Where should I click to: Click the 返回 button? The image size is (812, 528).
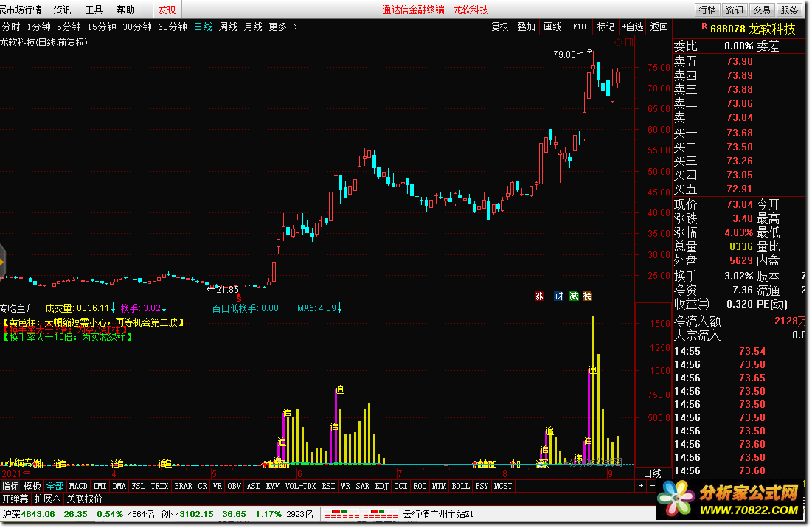[659, 27]
